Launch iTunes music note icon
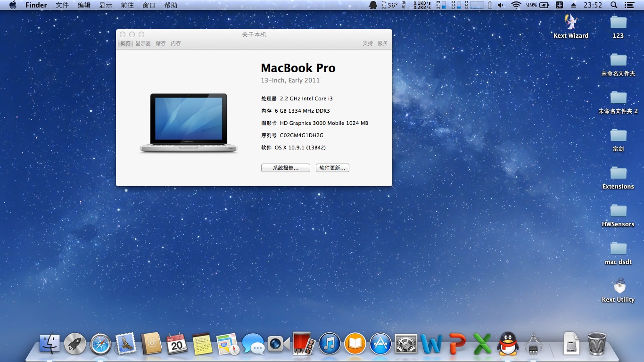 pyautogui.click(x=330, y=344)
